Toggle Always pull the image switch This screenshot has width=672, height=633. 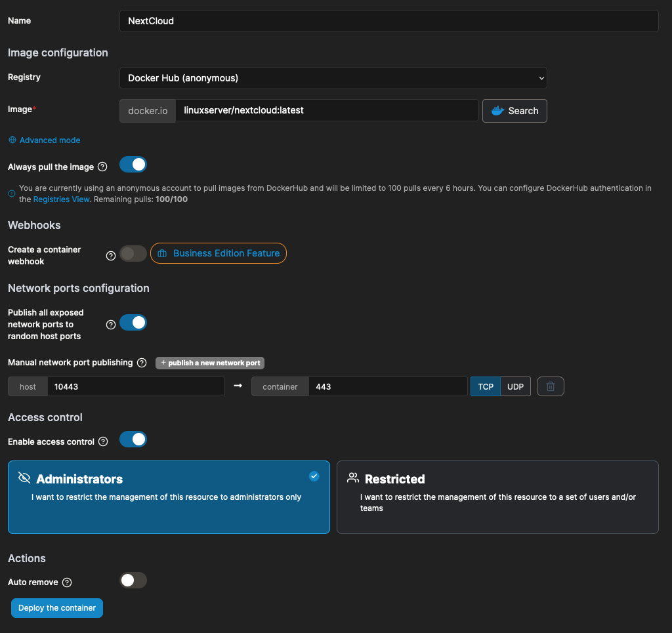click(133, 165)
